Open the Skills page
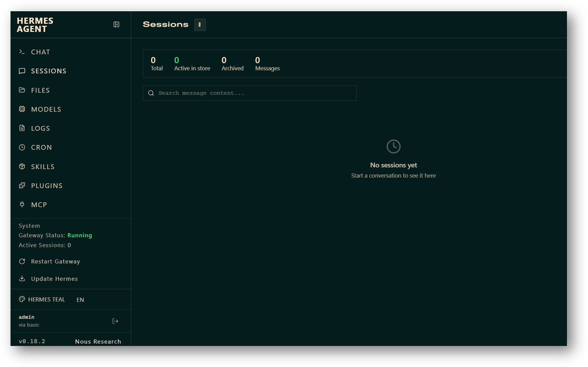Screen dimensions: 588x367 pyautogui.click(x=71, y=167)
